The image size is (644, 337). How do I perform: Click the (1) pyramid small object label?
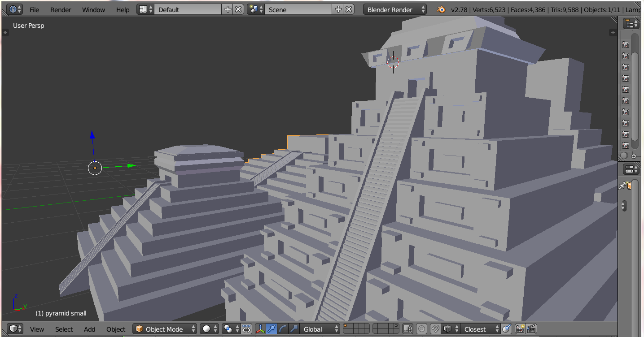coord(61,313)
